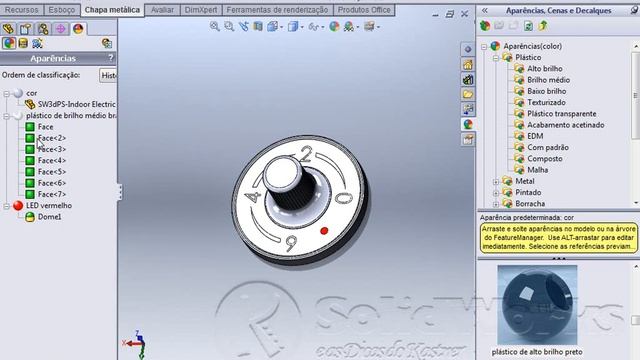Collapse the Plástico folder
The width and height of the screenshot is (640, 360).
click(x=496, y=58)
